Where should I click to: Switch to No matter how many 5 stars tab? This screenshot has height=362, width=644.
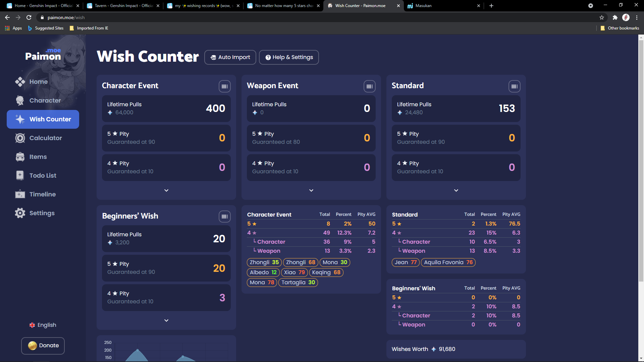click(x=283, y=6)
